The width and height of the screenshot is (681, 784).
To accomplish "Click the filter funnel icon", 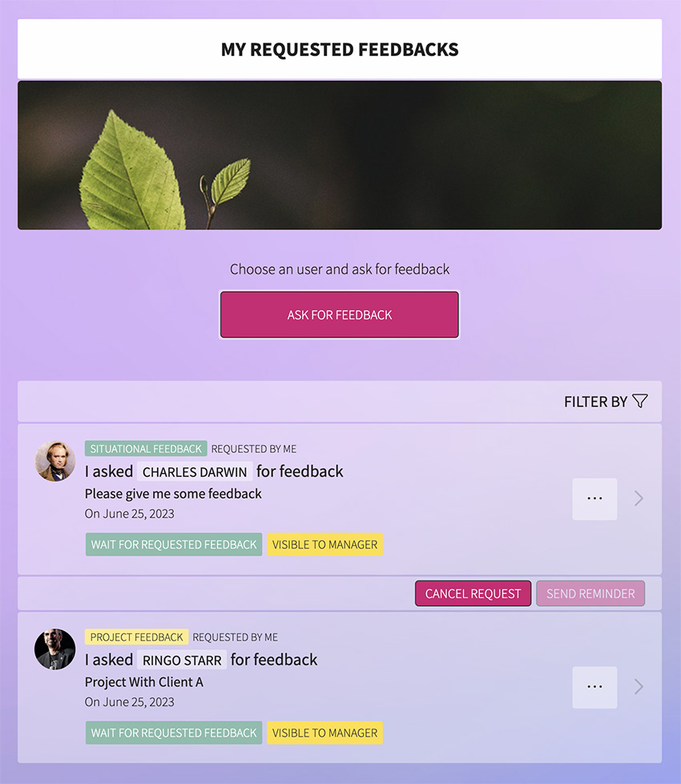I will point(639,401).
